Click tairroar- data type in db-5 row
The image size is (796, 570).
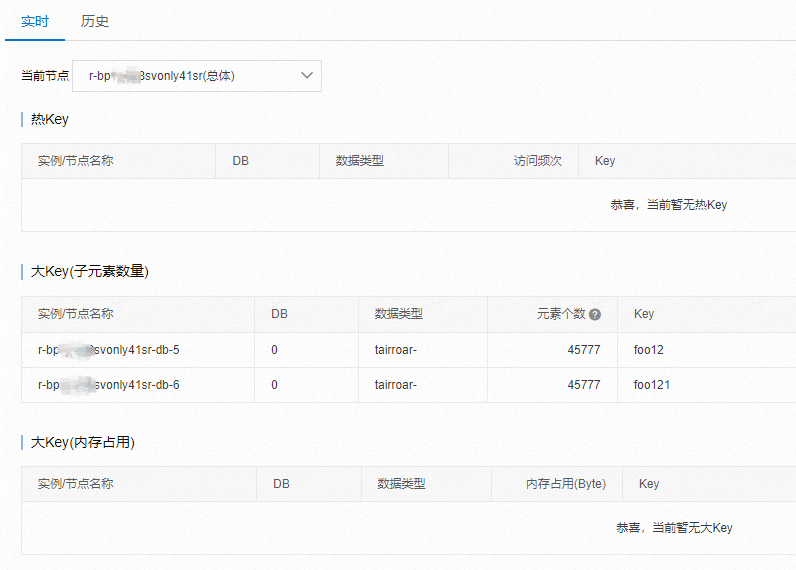click(396, 350)
